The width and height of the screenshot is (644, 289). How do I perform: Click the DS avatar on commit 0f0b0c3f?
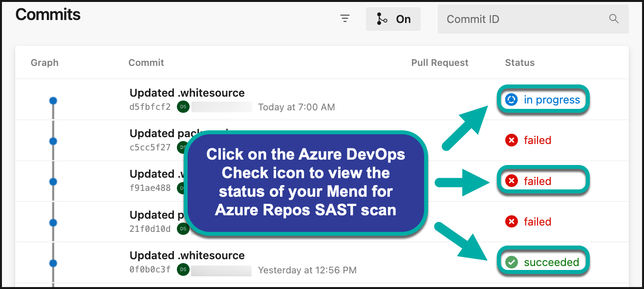coord(183,269)
